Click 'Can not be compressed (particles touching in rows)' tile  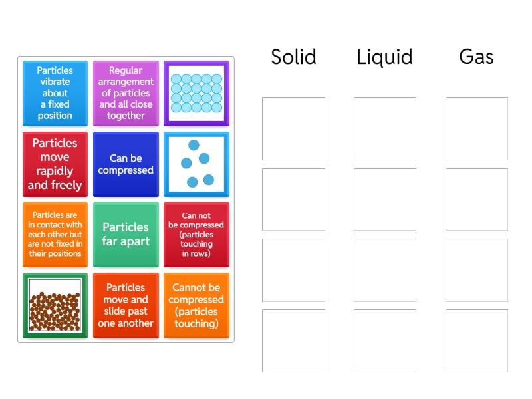[196, 235]
